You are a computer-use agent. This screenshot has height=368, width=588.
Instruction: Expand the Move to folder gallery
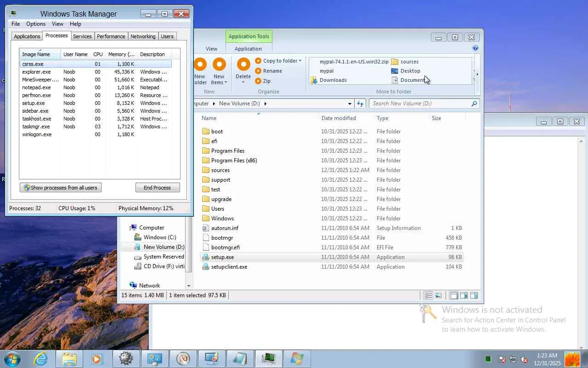coord(474,80)
